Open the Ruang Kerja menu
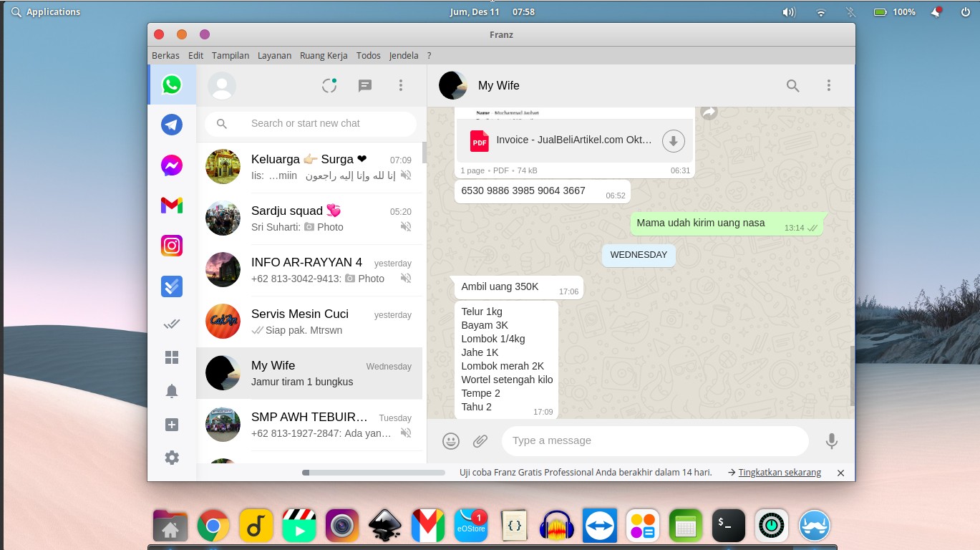The image size is (980, 550). (x=324, y=55)
